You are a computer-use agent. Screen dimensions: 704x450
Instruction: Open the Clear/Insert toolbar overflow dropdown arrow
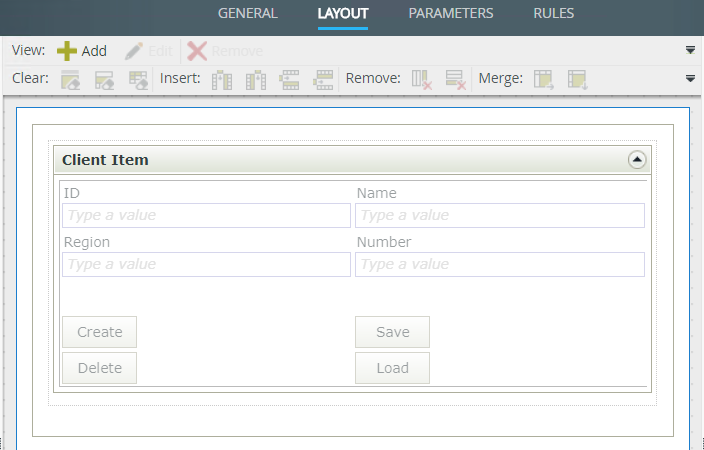tap(691, 79)
